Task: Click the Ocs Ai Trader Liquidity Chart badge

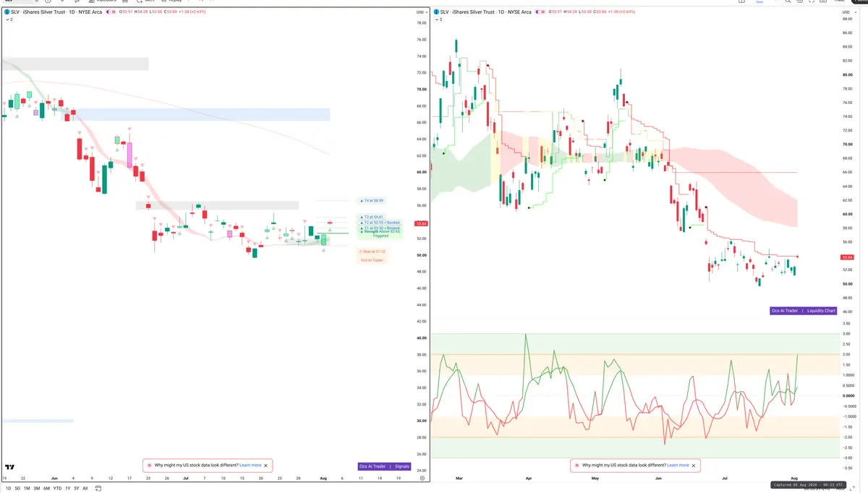Action: [x=803, y=311]
